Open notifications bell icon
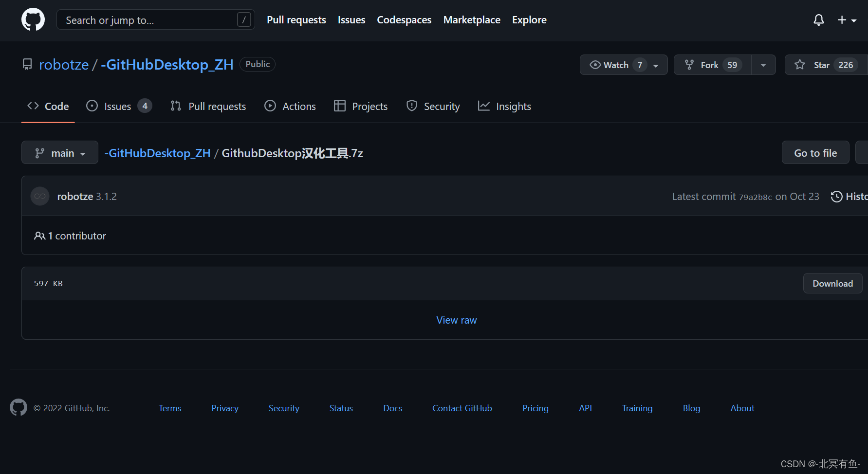The image size is (868, 474). [x=819, y=20]
